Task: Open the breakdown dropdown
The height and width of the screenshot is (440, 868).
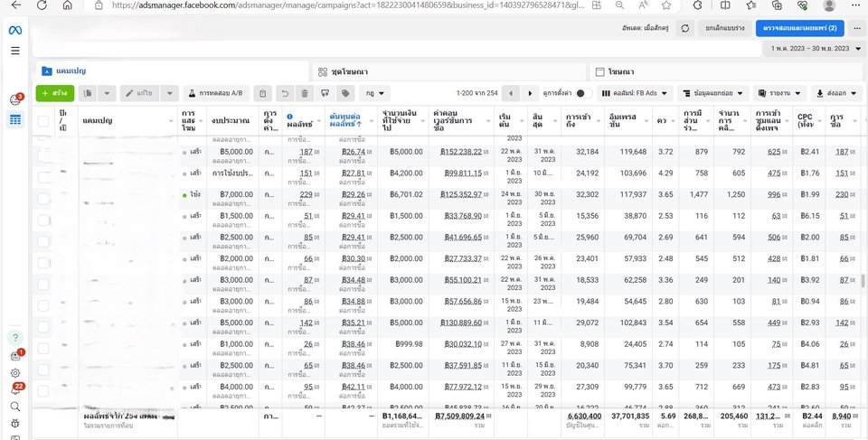Action: (713, 94)
